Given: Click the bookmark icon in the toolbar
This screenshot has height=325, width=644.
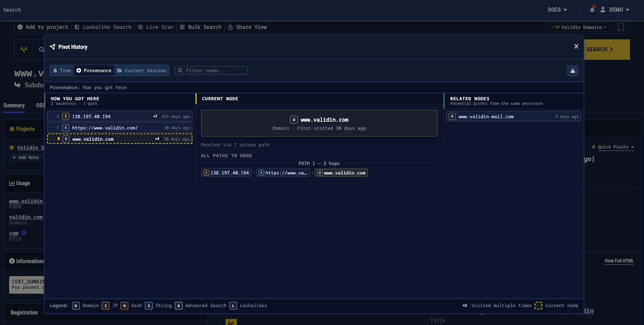Looking at the screenshot, I should click(x=621, y=27).
